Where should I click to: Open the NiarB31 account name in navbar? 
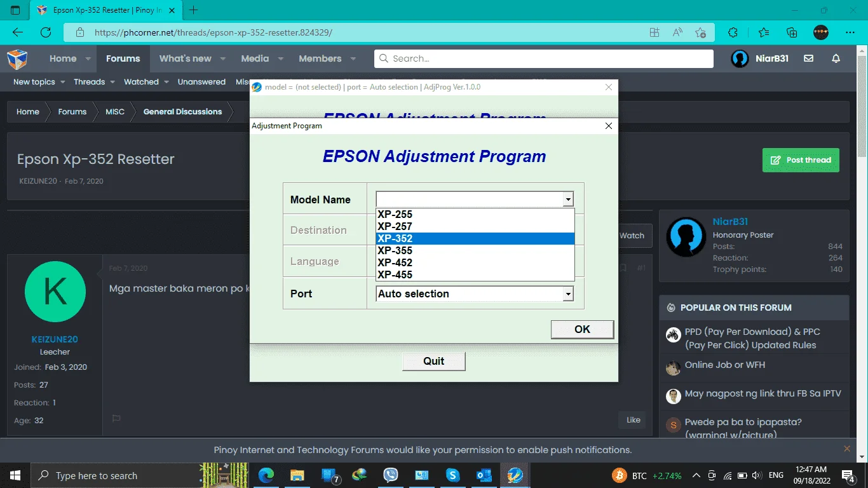pyautogui.click(x=772, y=58)
